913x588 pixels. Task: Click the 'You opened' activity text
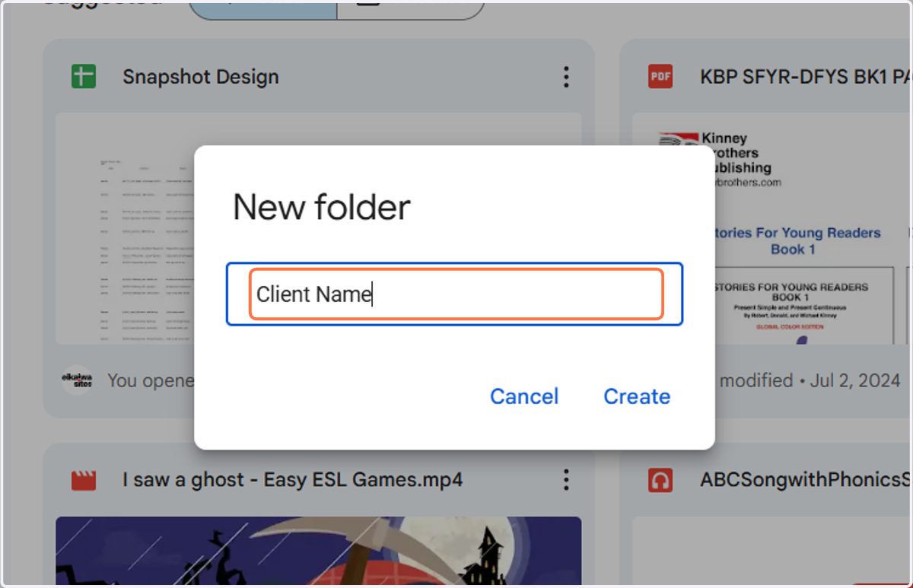(151, 380)
